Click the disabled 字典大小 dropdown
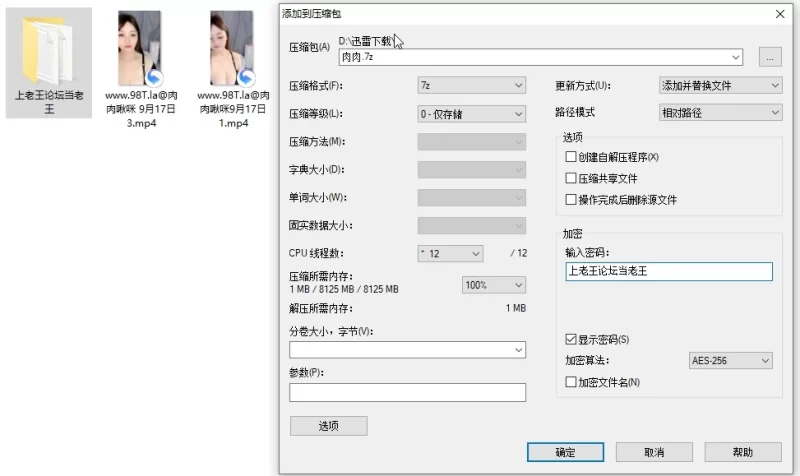 pyautogui.click(x=471, y=170)
